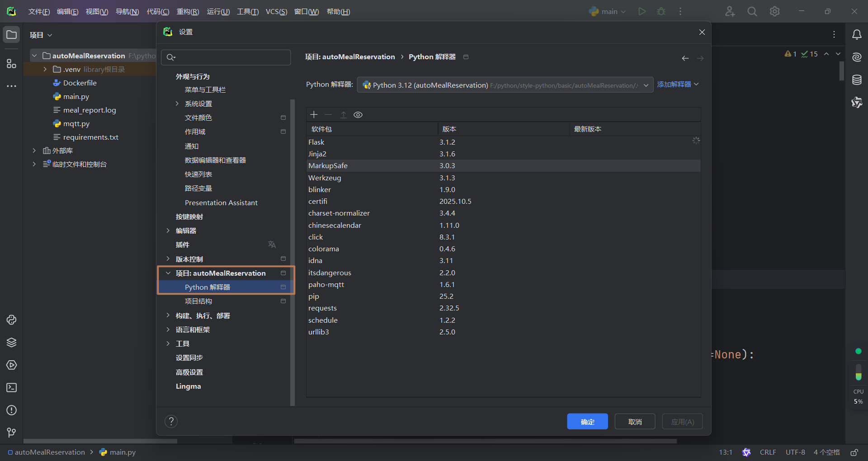Open IDE settings gear icon

point(775,11)
